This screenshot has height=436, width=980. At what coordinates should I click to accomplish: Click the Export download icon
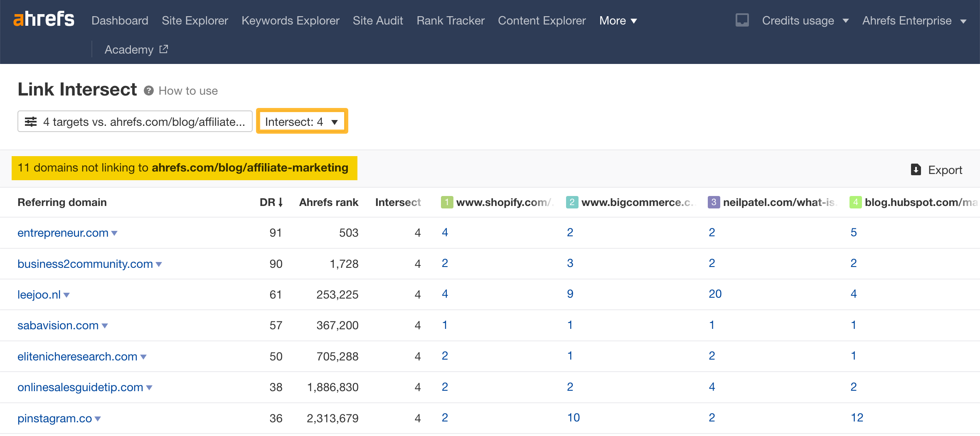(x=916, y=169)
